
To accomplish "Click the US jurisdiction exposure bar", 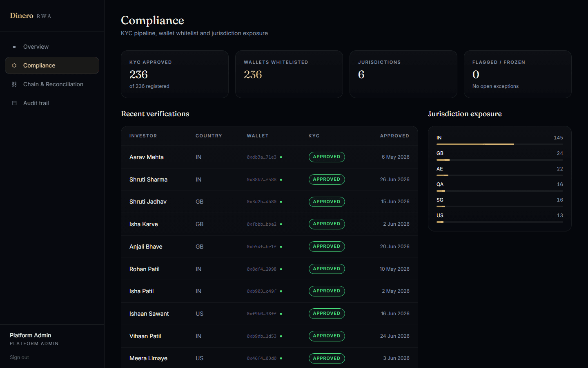I will (500, 222).
